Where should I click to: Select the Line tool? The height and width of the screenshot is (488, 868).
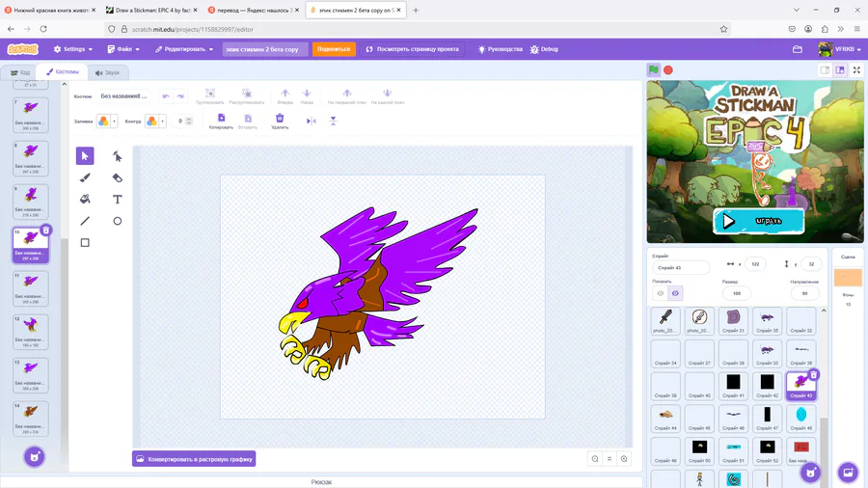point(85,221)
